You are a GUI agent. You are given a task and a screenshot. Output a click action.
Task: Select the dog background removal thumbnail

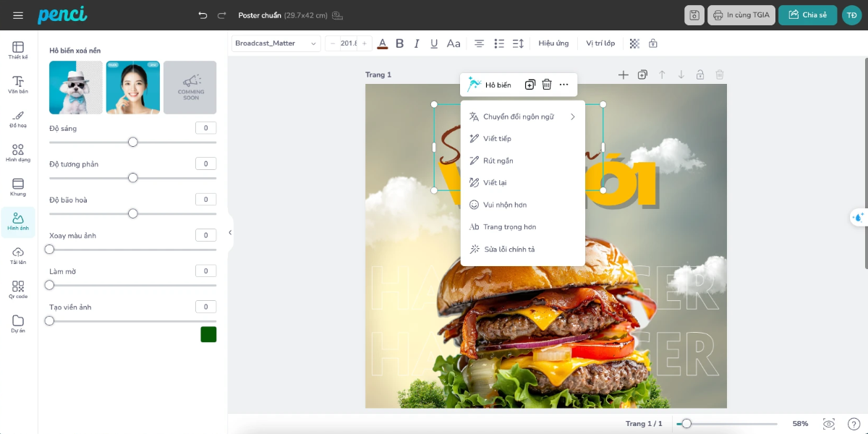click(x=76, y=88)
